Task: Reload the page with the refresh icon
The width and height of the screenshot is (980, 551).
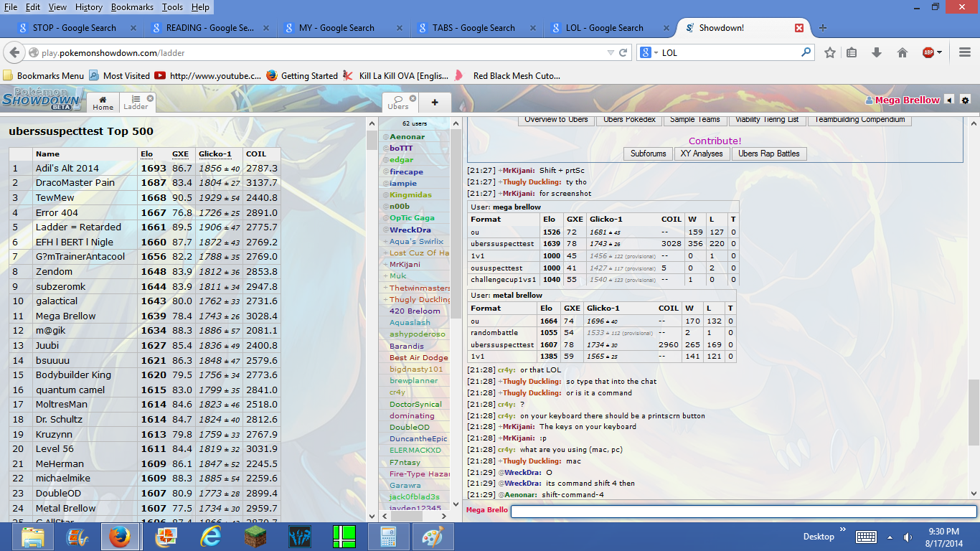Action: tap(623, 52)
